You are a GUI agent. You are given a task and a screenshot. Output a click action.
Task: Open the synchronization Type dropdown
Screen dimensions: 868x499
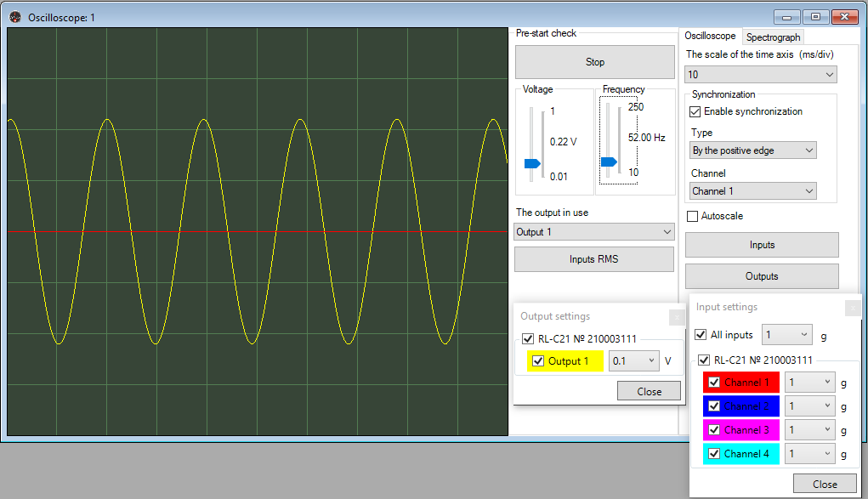click(x=753, y=150)
